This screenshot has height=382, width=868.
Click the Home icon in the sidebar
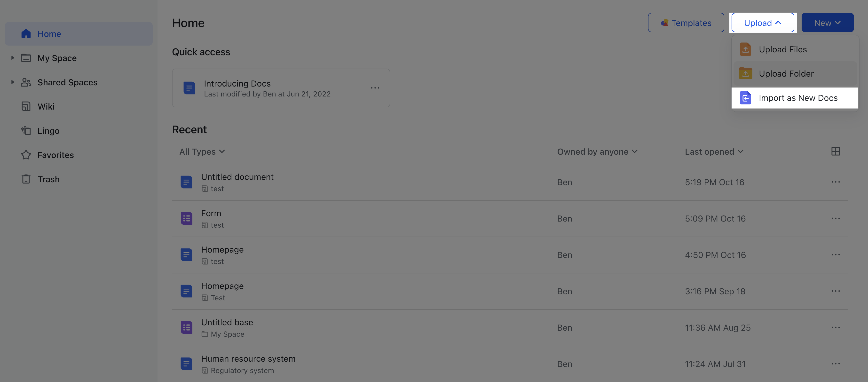(26, 34)
